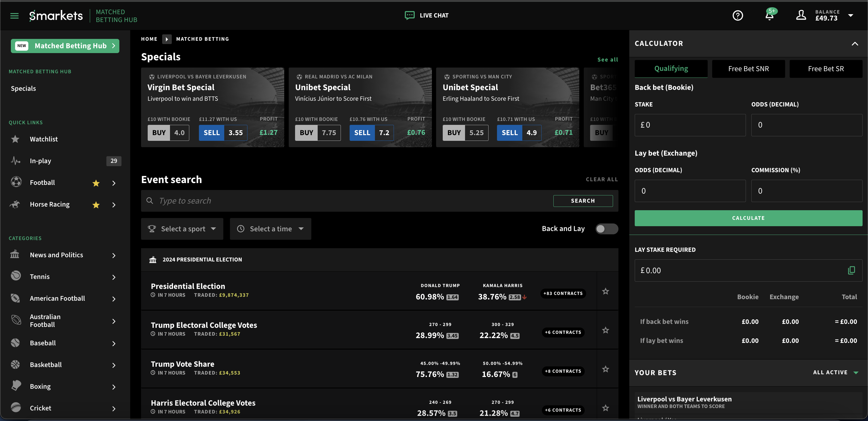
Task: Open the balance account dropdown arrow
Action: click(x=851, y=15)
